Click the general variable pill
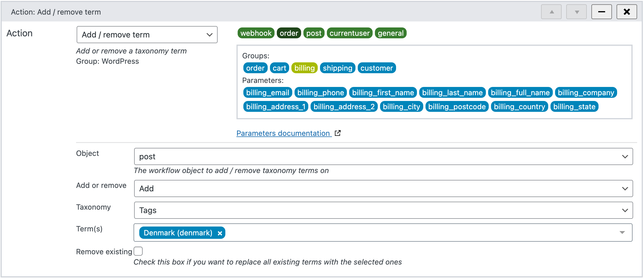This screenshot has width=644, height=278. tap(391, 33)
